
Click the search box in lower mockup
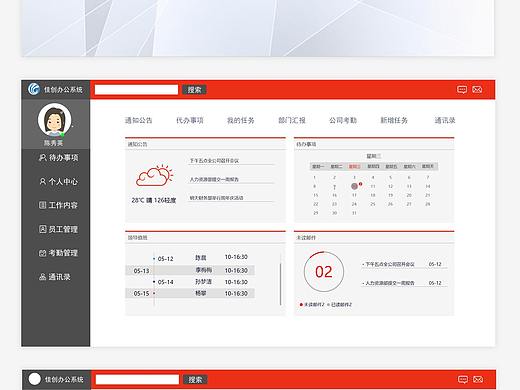[x=137, y=379]
